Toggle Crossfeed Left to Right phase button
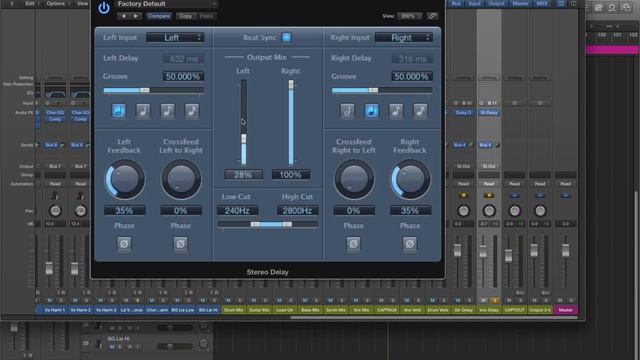The image size is (640, 360). [x=180, y=244]
